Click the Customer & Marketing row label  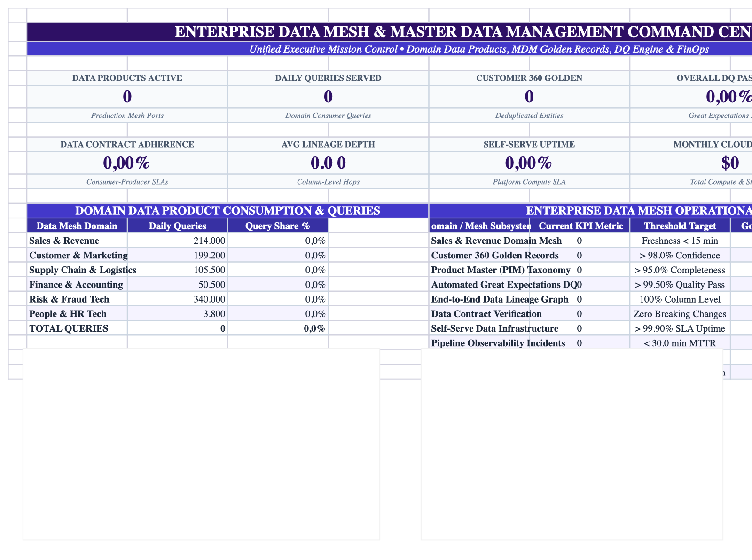pyautogui.click(x=78, y=256)
